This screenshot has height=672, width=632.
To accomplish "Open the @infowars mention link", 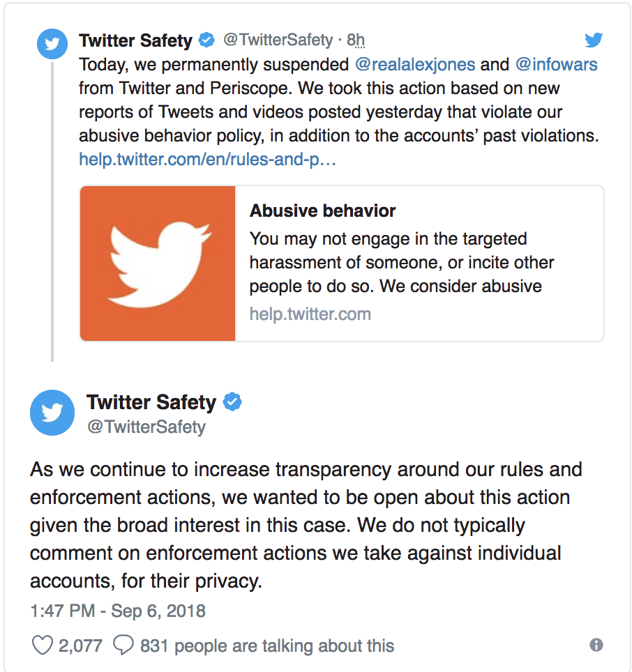I will pos(556,65).
